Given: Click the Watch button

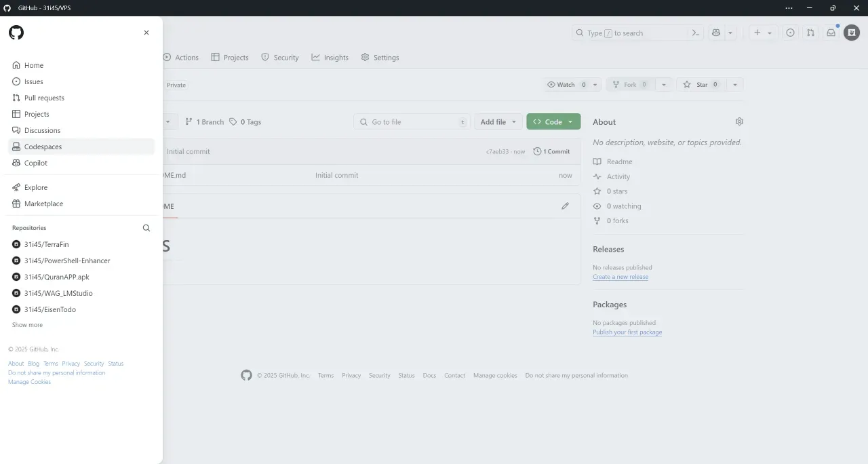Looking at the screenshot, I should point(567,85).
